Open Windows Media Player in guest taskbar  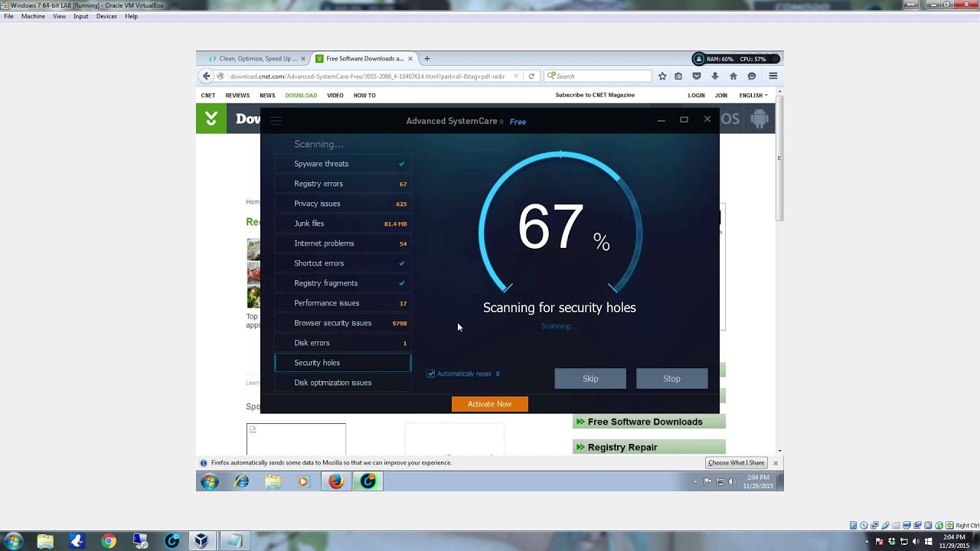coord(303,481)
